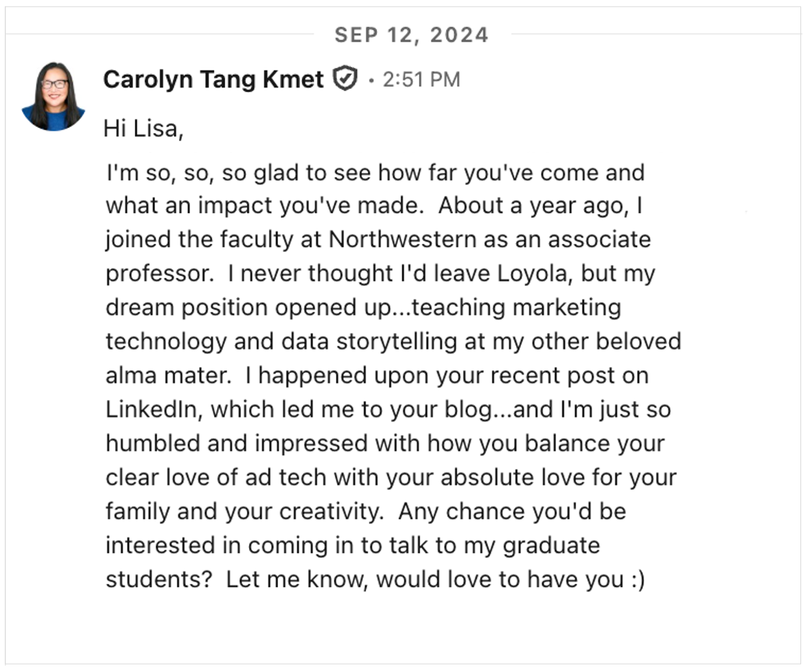Image resolution: width=808 pixels, height=672 pixels.
Task: Open the sender's profile photo
Action: tap(53, 96)
